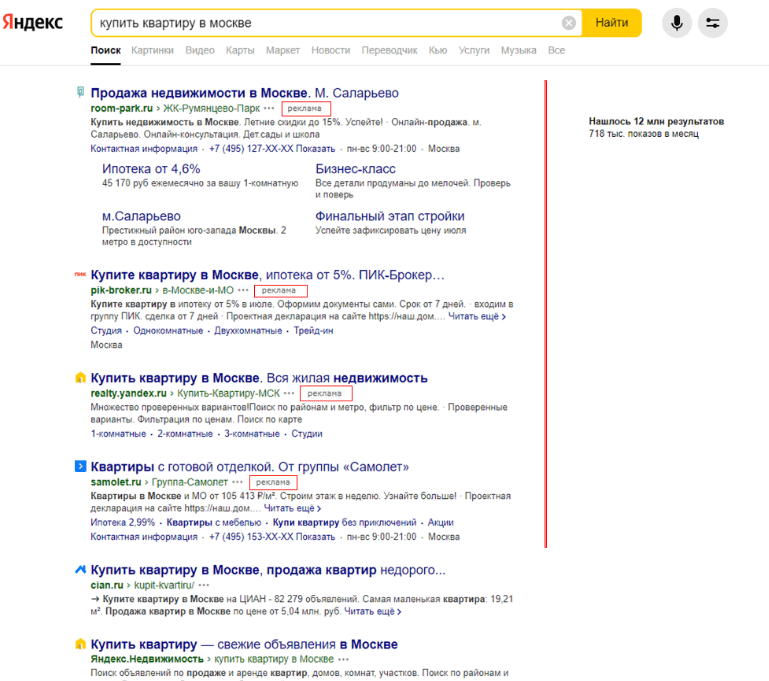This screenshot has width=769, height=681.
Task: Click the Samolet favicon icon
Action: point(80,466)
